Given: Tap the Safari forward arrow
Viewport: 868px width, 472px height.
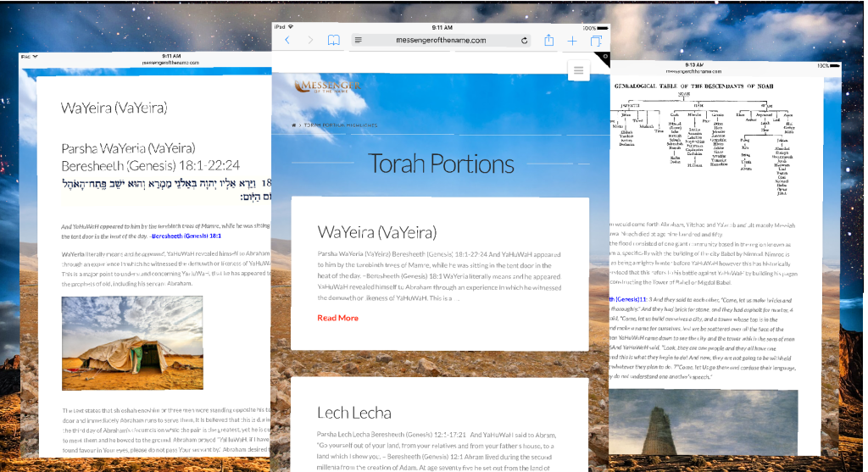Looking at the screenshot, I should [x=310, y=40].
